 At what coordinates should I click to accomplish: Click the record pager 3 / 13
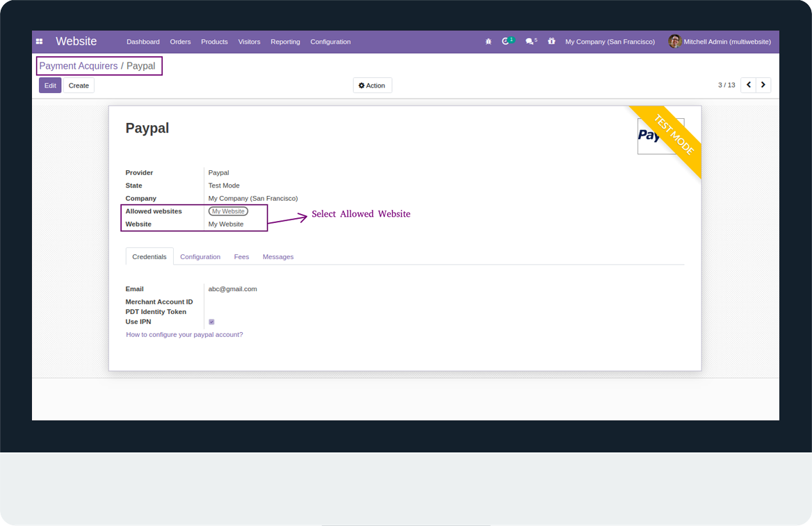coord(726,85)
